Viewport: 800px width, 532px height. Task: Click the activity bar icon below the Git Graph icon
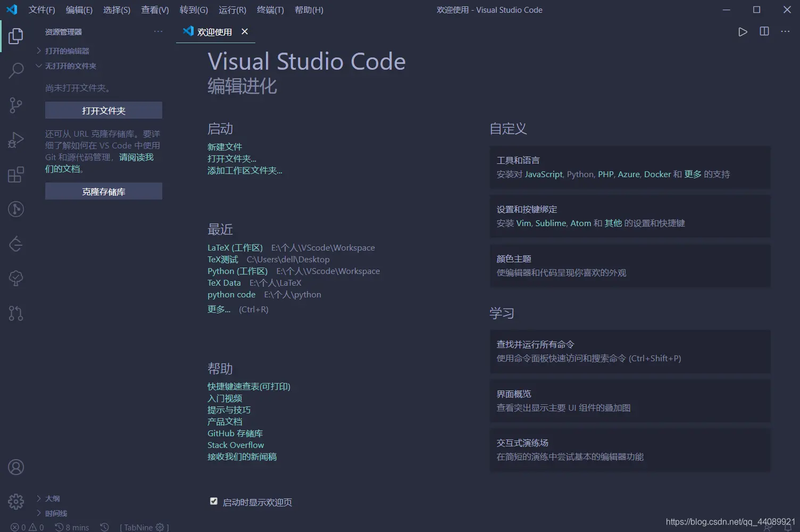click(16, 244)
